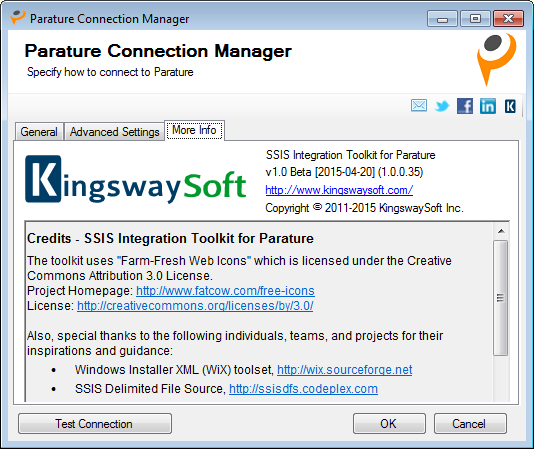
Task: Click the KingswaySoft K icon
Action: click(x=510, y=106)
